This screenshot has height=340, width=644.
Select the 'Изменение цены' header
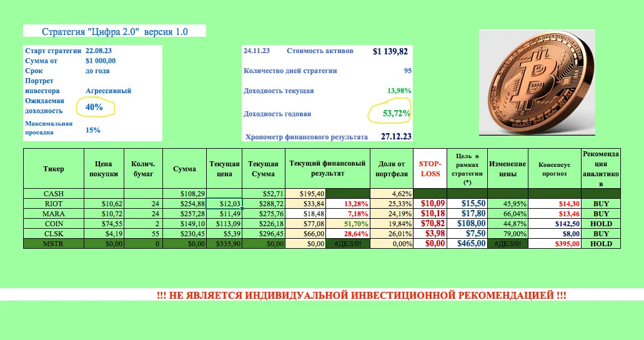pyautogui.click(x=508, y=169)
